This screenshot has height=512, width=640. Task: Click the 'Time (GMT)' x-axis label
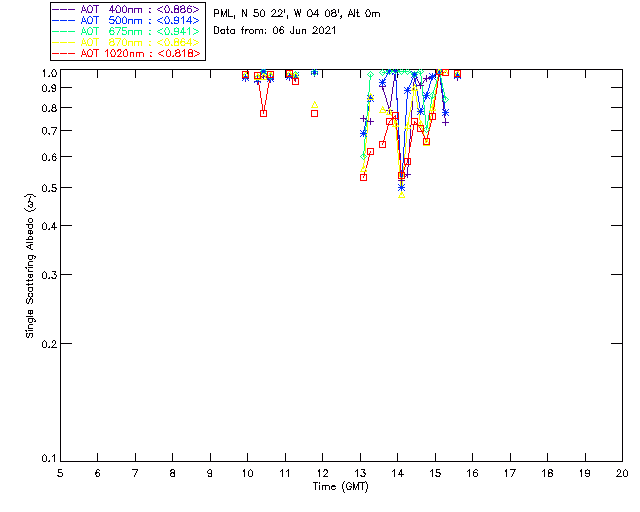tap(341, 487)
